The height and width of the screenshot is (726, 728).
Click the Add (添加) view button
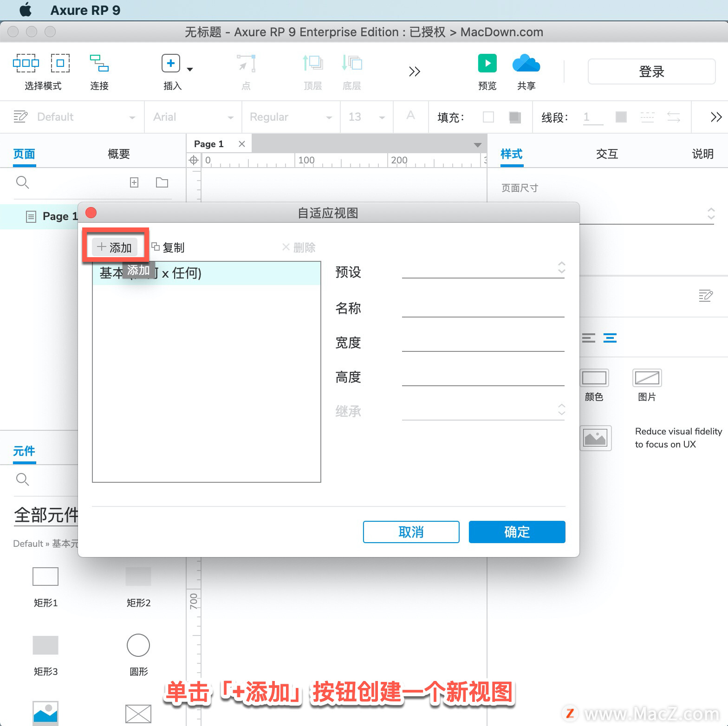(115, 247)
